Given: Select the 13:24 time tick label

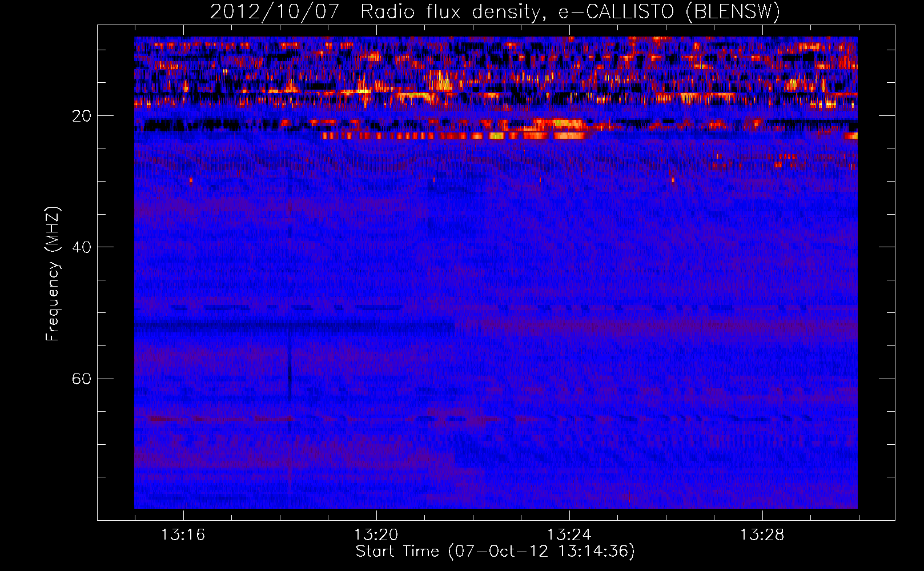Looking at the screenshot, I should [569, 535].
